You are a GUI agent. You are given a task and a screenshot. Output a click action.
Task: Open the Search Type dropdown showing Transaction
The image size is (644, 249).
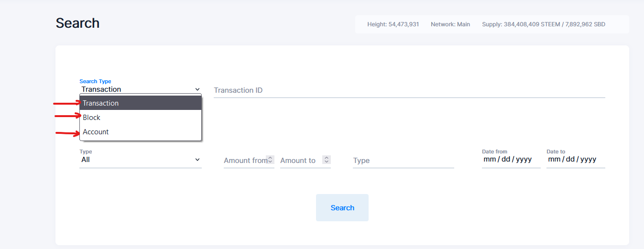point(141,89)
